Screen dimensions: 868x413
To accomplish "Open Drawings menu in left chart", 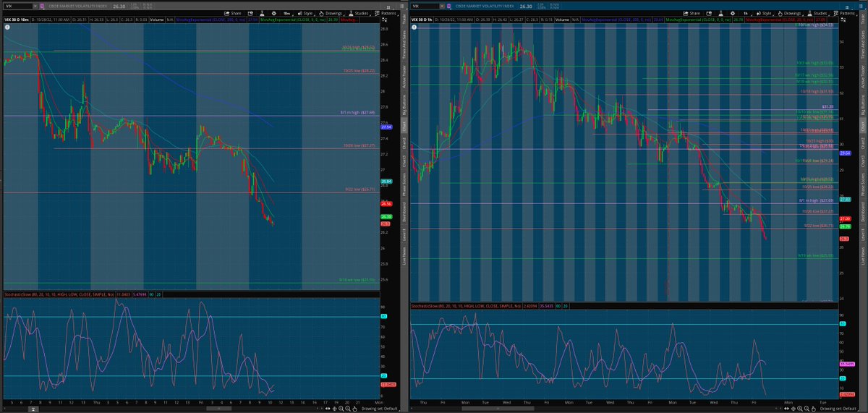I will [331, 13].
